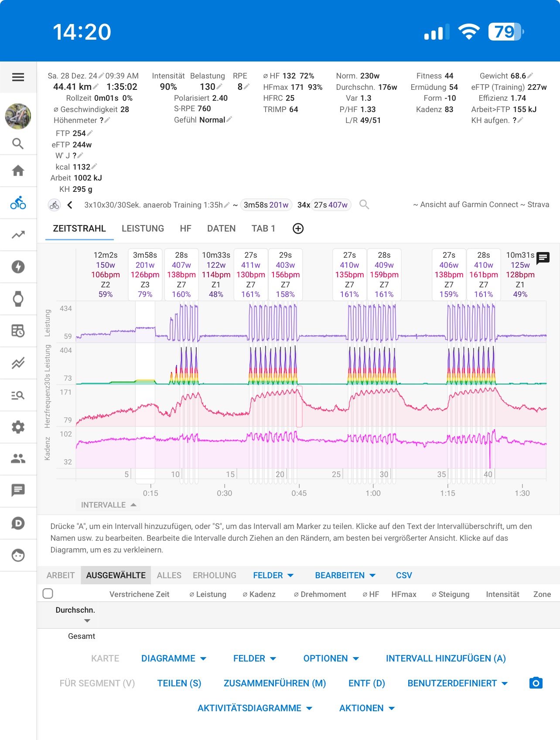Add a new tab with plus icon
The width and height of the screenshot is (560, 740).
(298, 228)
